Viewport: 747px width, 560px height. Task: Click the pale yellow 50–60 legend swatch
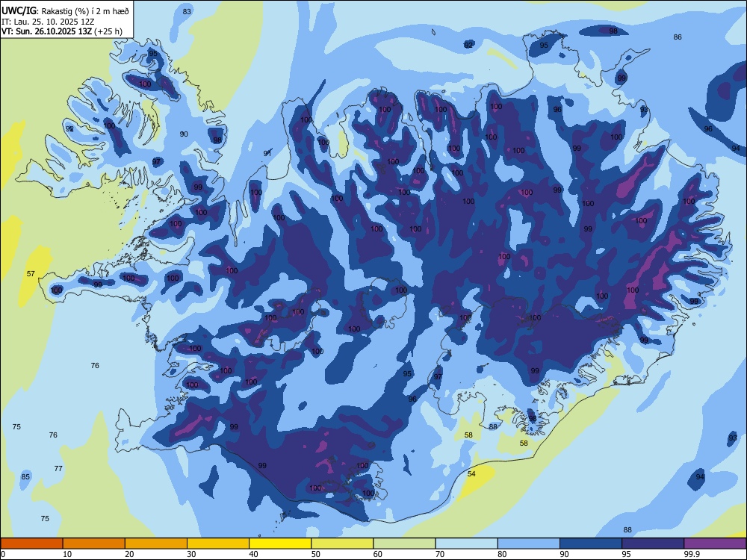point(342,544)
